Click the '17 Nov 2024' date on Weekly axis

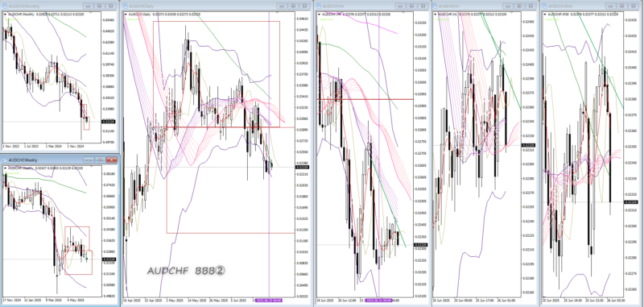click(11, 300)
